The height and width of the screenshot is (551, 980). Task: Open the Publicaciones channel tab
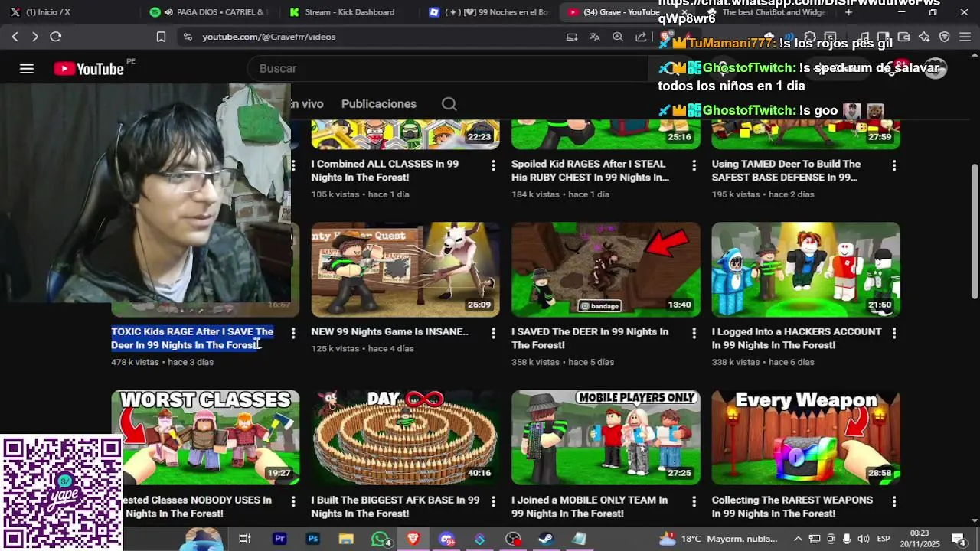[379, 104]
